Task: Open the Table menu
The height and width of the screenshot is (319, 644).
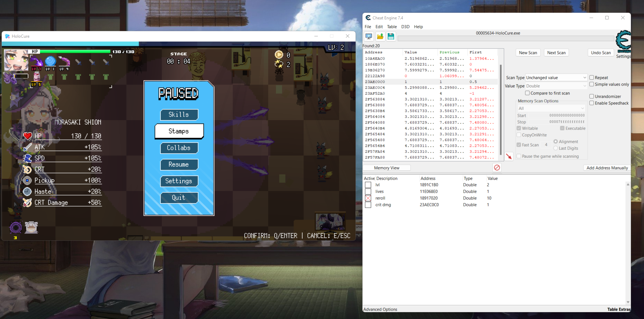Action: tap(392, 27)
